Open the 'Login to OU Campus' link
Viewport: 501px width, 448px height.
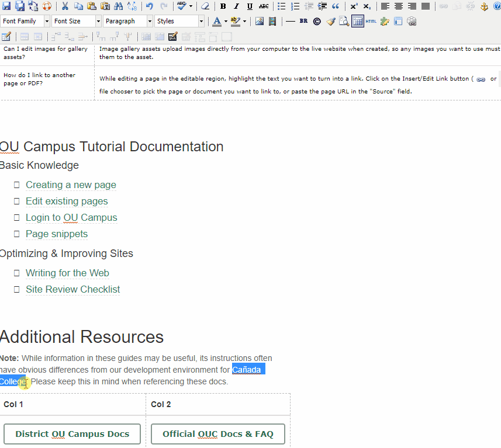(x=71, y=217)
